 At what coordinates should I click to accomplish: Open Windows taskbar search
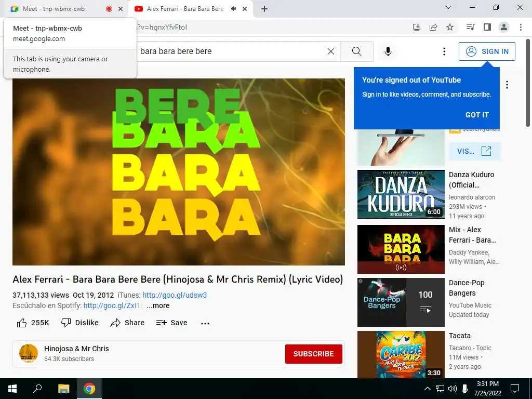(37, 389)
